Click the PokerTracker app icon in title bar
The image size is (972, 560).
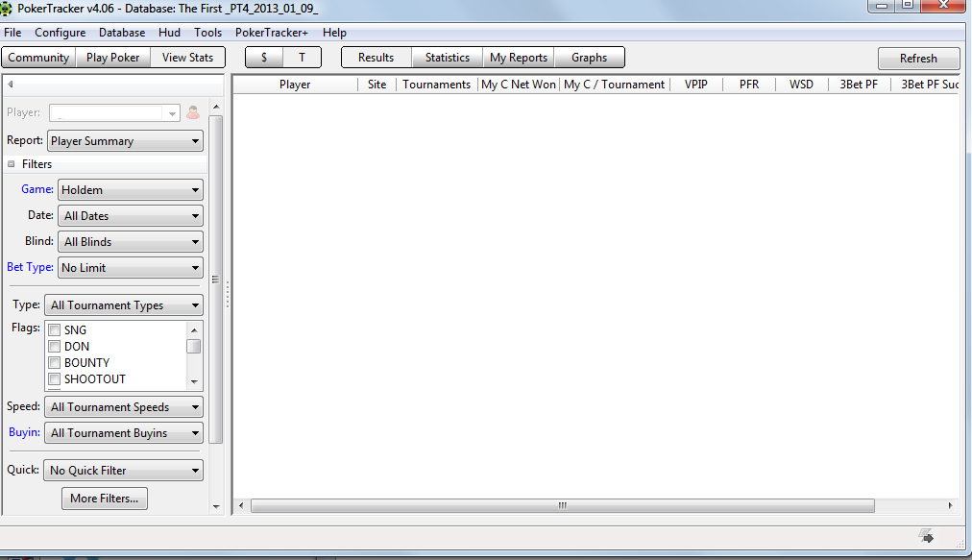tap(6, 9)
